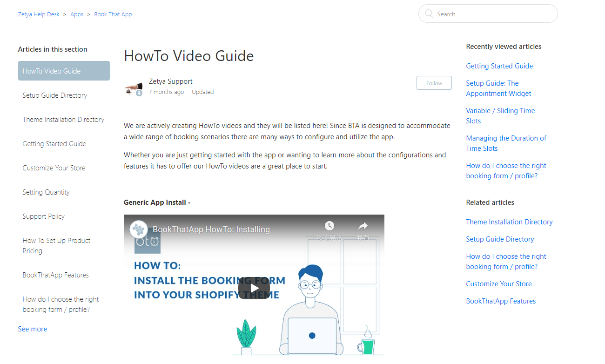Click the video play button
Screen dimensions: 605x364
pos(254,288)
